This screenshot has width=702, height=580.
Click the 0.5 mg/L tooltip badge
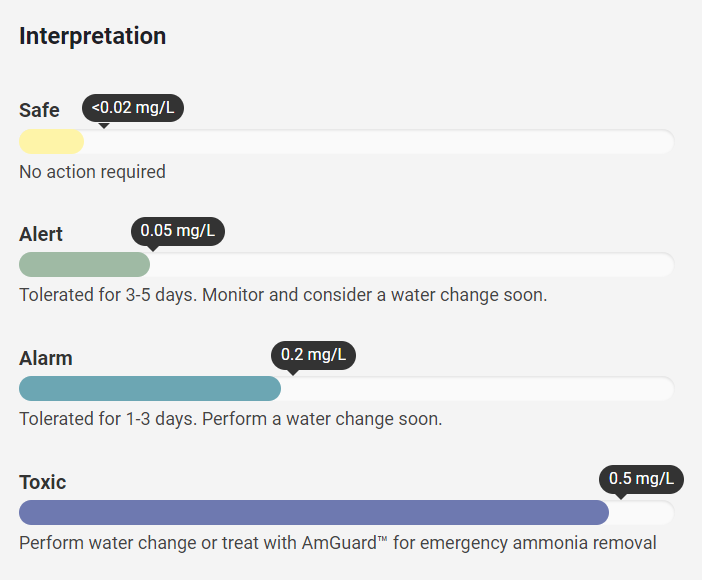pyautogui.click(x=641, y=479)
